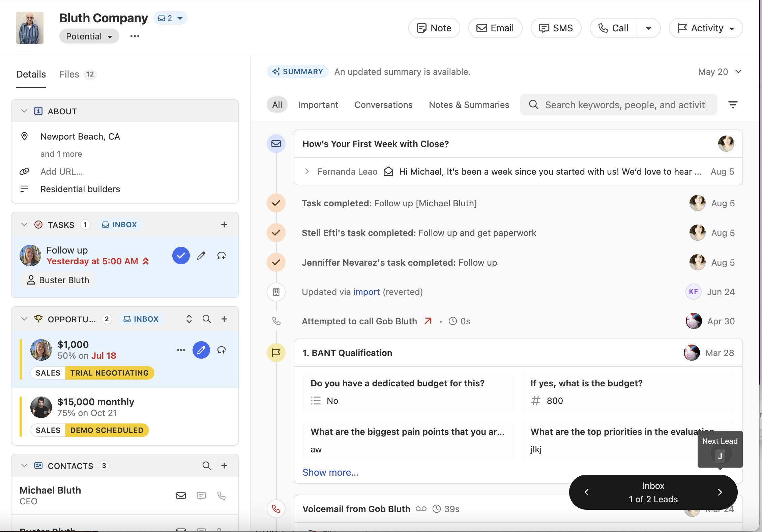Image resolution: width=762 pixels, height=532 pixels.
Task: Collapse the CONTACTS section
Action: tap(24, 466)
